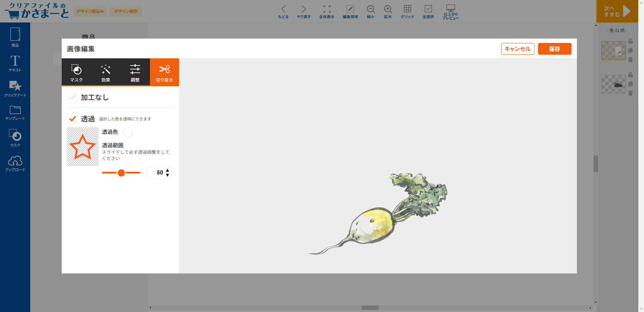
Task: Select the 切り抜き cutout tab
Action: click(164, 72)
